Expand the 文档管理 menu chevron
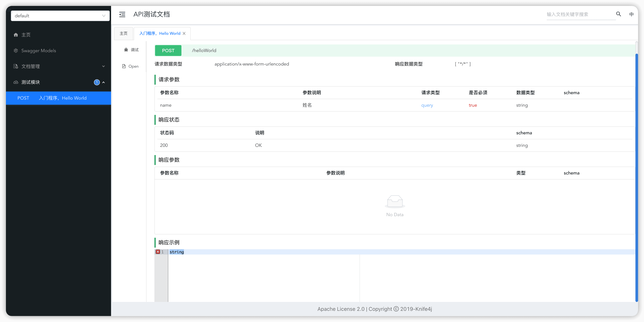 (103, 66)
